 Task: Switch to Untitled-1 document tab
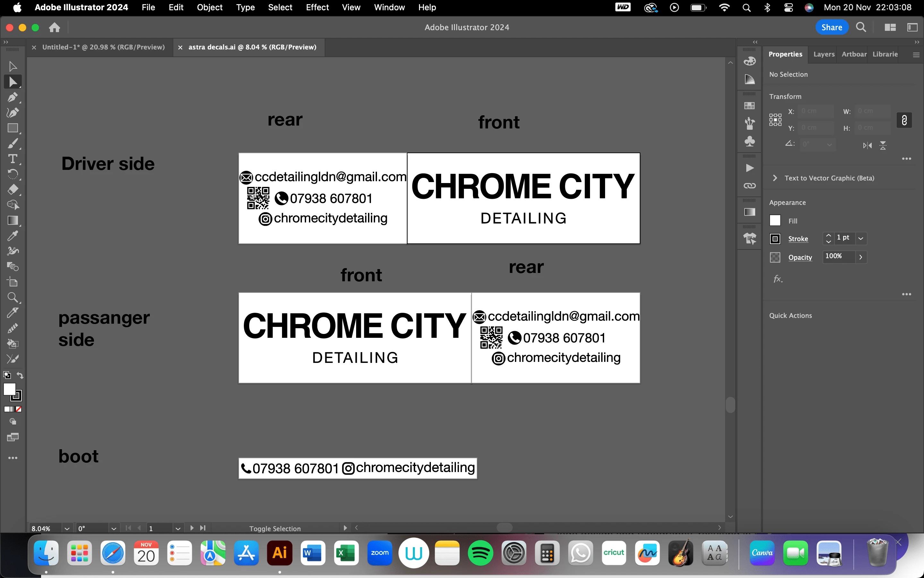coord(104,47)
